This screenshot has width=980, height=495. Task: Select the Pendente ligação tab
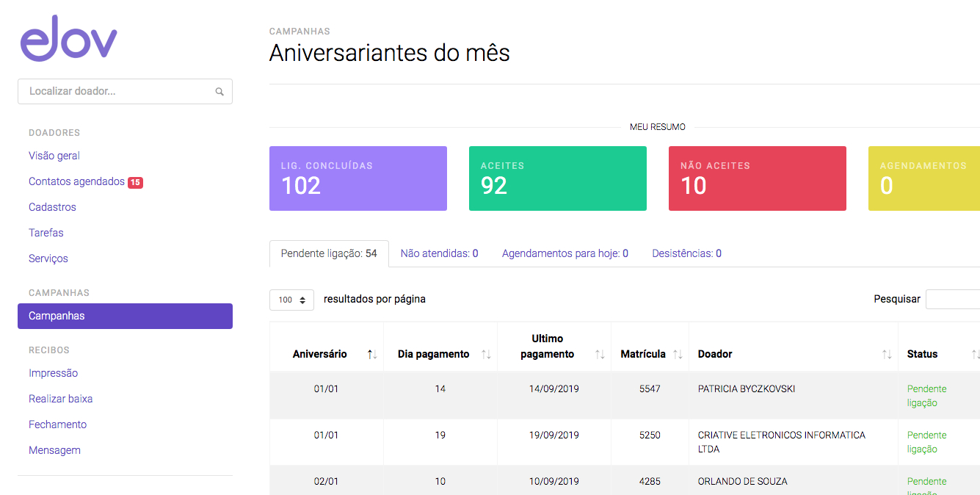coord(328,253)
